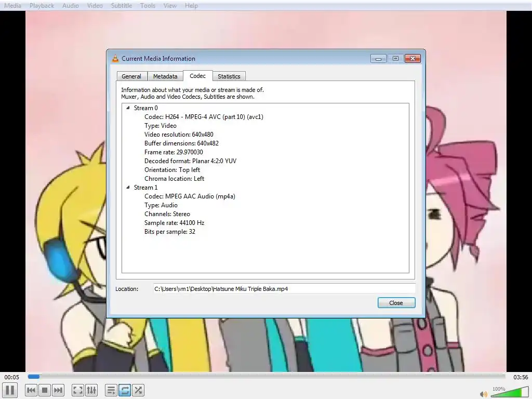The width and height of the screenshot is (532, 399).
Task: Skip to the next media item
Action: click(x=58, y=390)
